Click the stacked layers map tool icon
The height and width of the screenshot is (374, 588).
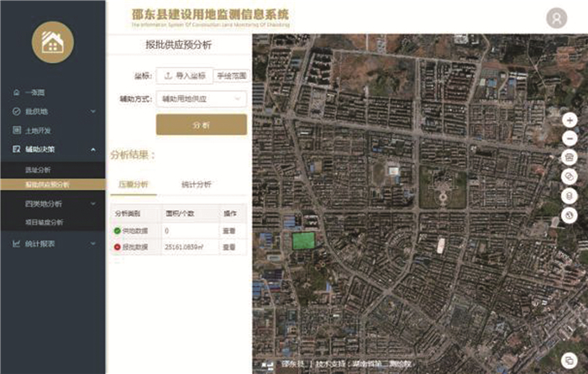click(x=570, y=194)
